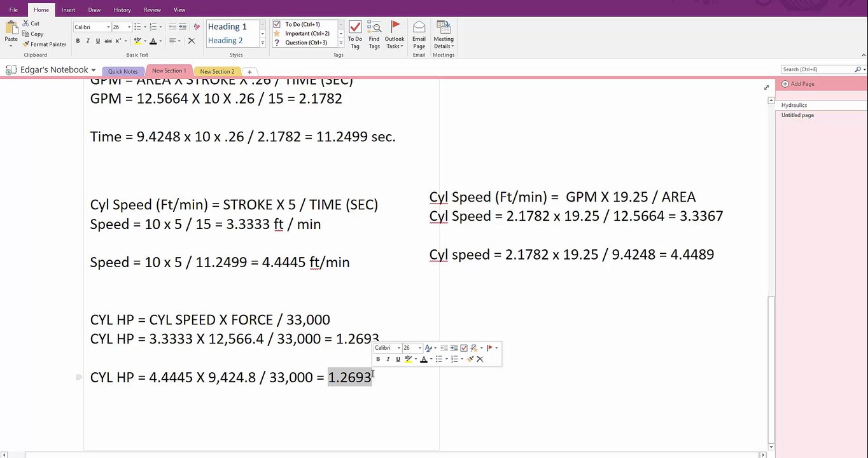Toggle Bold in the floating mini toolbar

coord(378,359)
